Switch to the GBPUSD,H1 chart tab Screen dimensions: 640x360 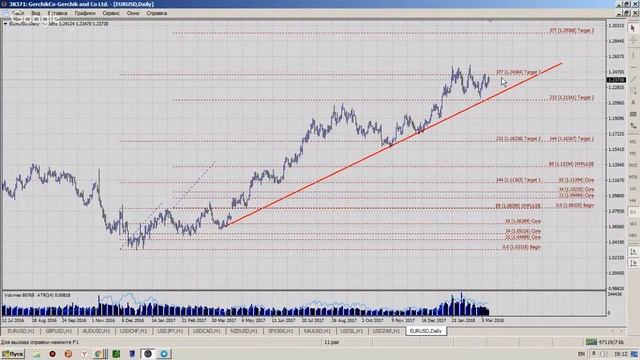tap(59, 331)
